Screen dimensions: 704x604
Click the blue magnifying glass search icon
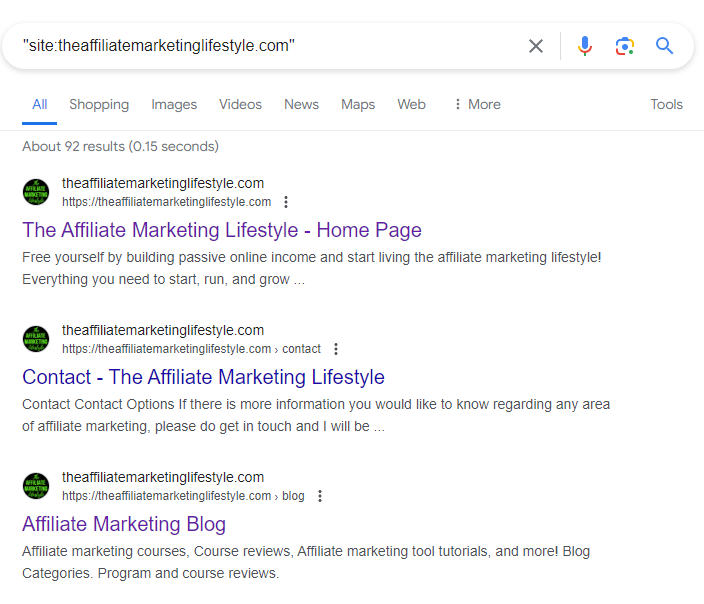pyautogui.click(x=665, y=46)
